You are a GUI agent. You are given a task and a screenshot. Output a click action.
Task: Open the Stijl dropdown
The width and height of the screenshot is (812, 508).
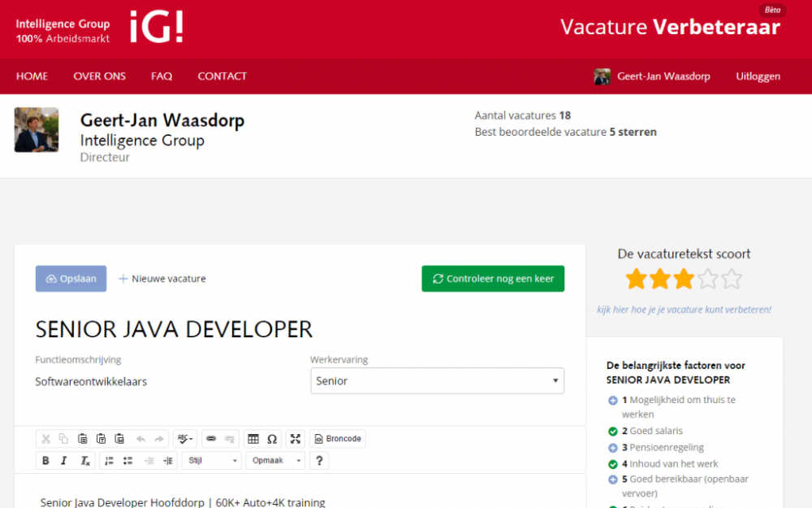pos(212,461)
